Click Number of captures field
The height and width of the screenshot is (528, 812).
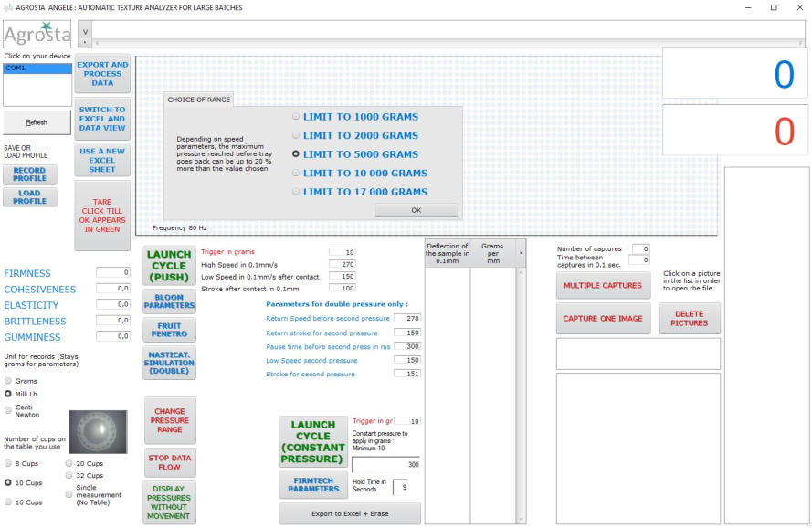640,248
